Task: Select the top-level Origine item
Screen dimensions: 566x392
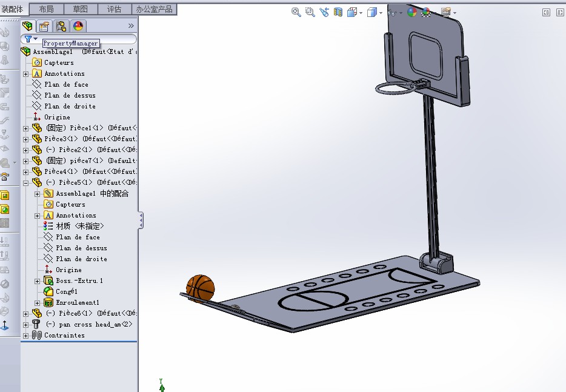Action: click(x=52, y=117)
